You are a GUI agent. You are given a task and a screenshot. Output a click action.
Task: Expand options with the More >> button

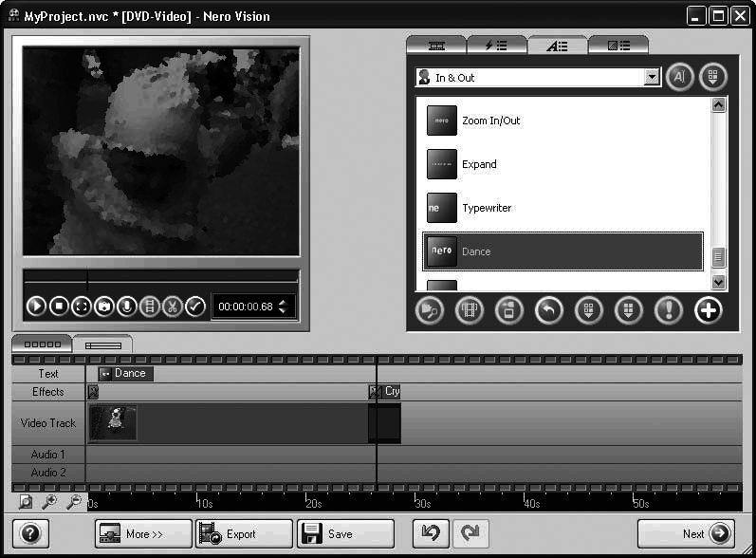click(x=143, y=534)
